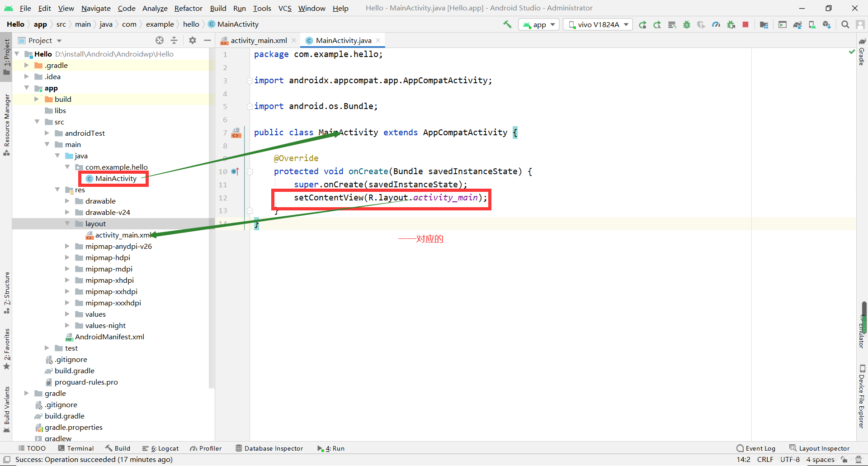
Task: Toggle the Build Variants side panel
Action: click(x=6, y=409)
